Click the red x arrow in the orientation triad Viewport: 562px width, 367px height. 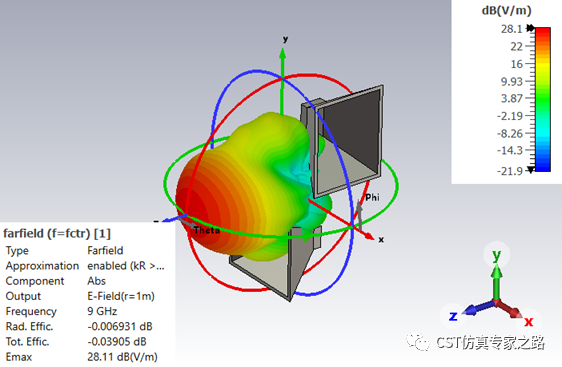[x=509, y=309]
